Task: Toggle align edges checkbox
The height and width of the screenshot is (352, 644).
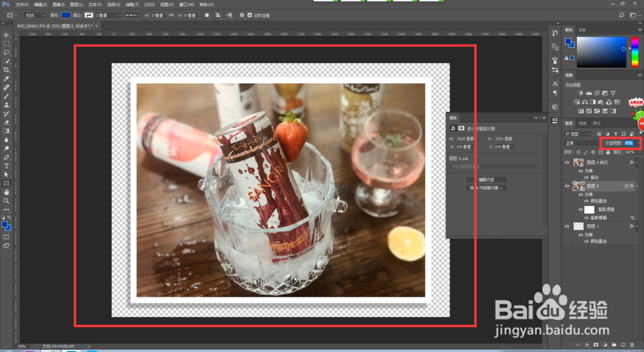Action: click(250, 15)
